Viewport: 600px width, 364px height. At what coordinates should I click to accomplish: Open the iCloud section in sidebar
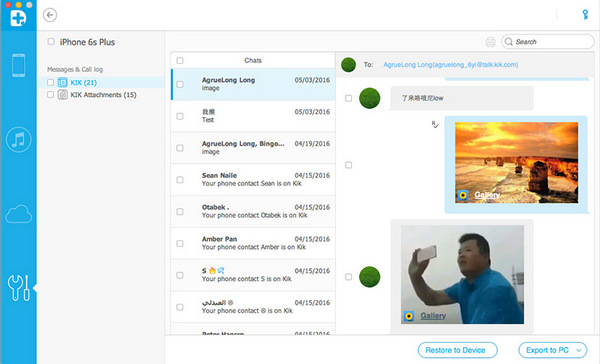point(18,214)
